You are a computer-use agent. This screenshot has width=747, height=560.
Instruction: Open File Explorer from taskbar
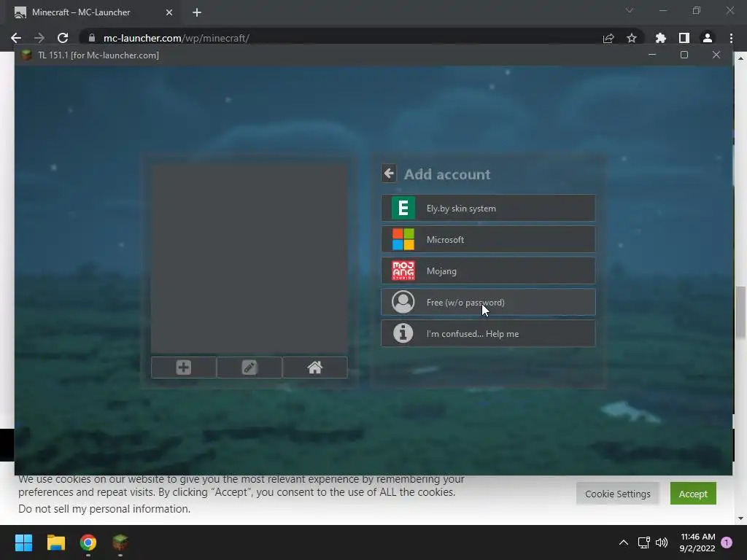[55, 542]
